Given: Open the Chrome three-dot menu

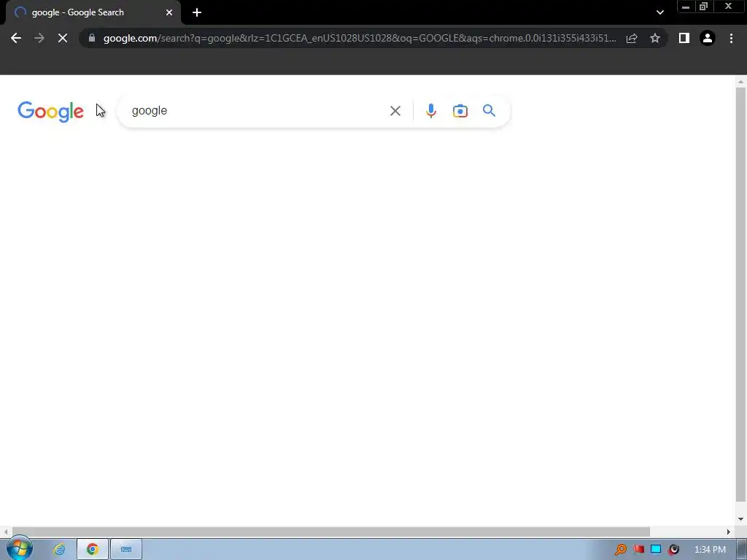Looking at the screenshot, I should (x=731, y=38).
